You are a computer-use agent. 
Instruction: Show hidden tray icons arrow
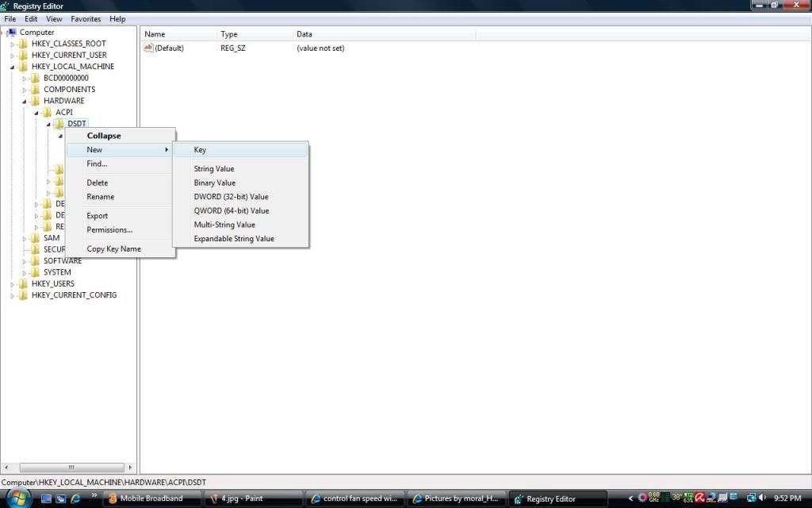(x=630, y=498)
